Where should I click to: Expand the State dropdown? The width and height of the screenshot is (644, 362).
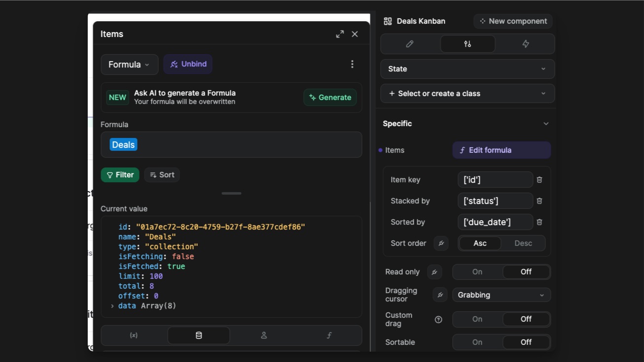(467, 69)
